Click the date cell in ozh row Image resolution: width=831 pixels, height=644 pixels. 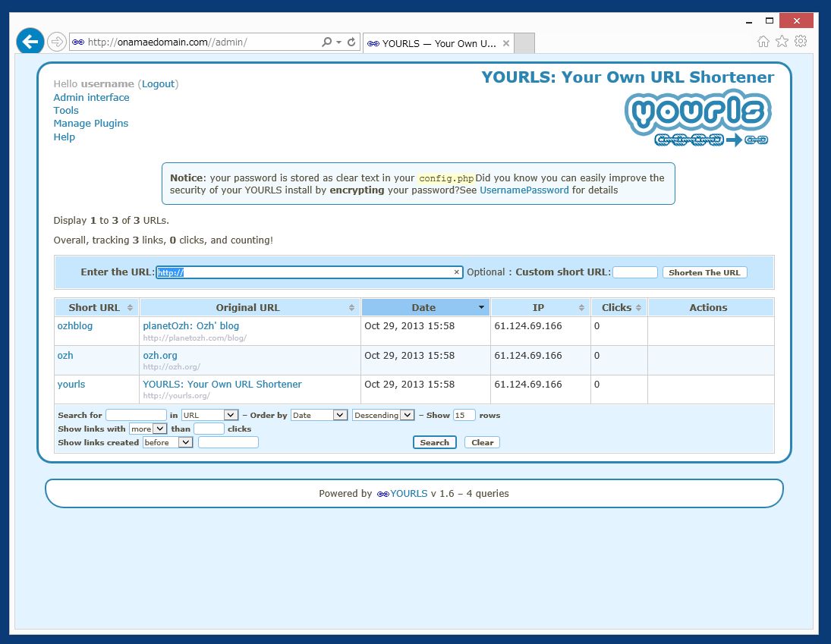point(410,355)
